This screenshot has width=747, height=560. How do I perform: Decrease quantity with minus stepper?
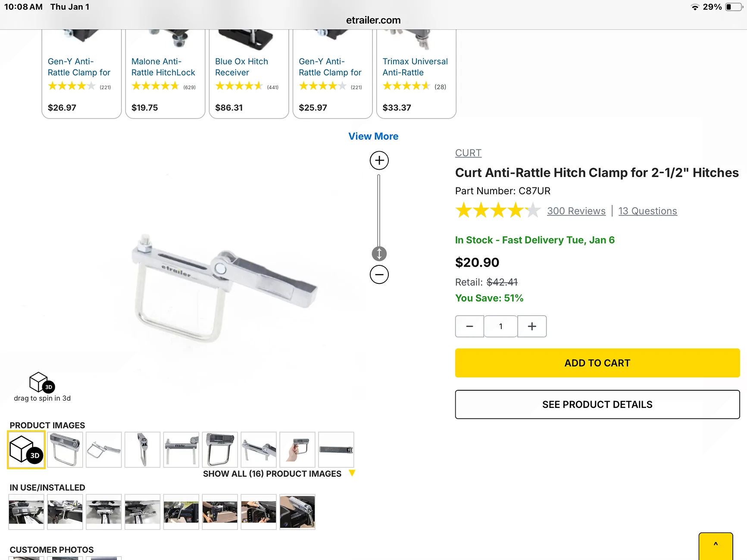[x=469, y=327]
